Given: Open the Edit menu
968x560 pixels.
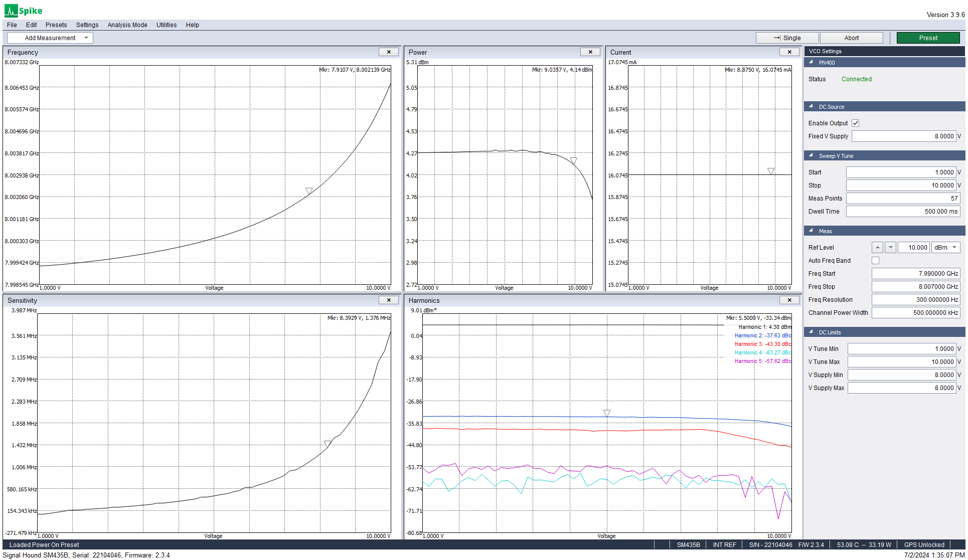Looking at the screenshot, I should click(31, 25).
